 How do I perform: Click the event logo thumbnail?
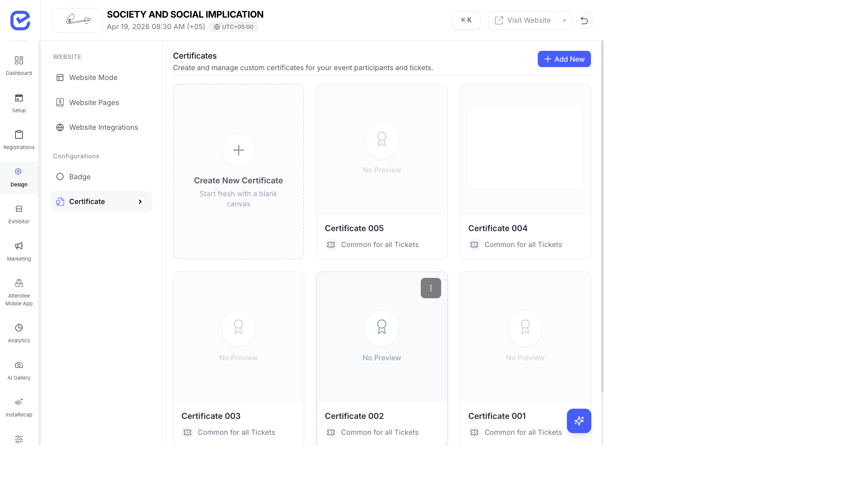coord(77,20)
